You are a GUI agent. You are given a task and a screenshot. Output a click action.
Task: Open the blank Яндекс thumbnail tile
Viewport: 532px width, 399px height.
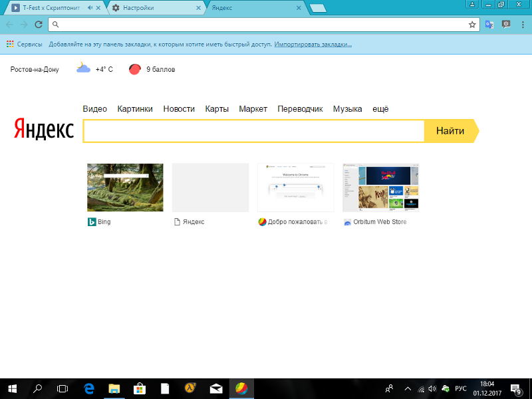pyautogui.click(x=210, y=188)
